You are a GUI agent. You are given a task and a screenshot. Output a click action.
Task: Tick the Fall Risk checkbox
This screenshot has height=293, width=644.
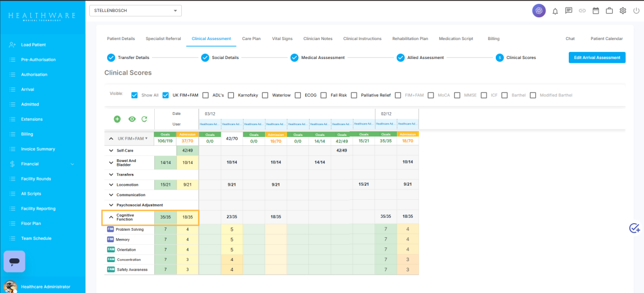coord(324,95)
